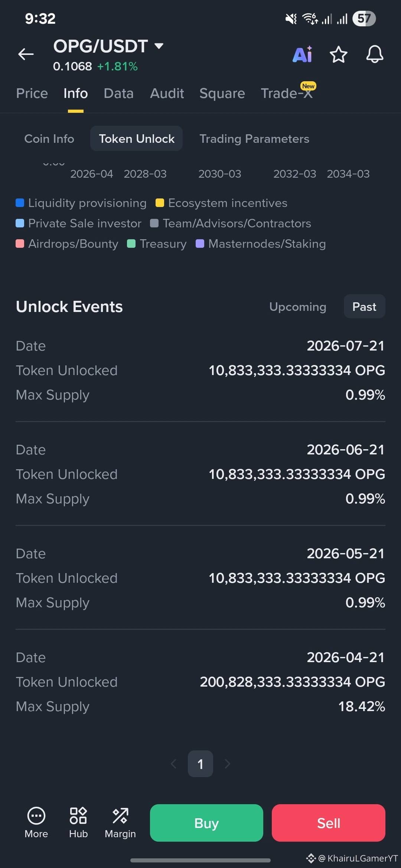Toggle Liquidity provisioning legend series

pos(81,203)
